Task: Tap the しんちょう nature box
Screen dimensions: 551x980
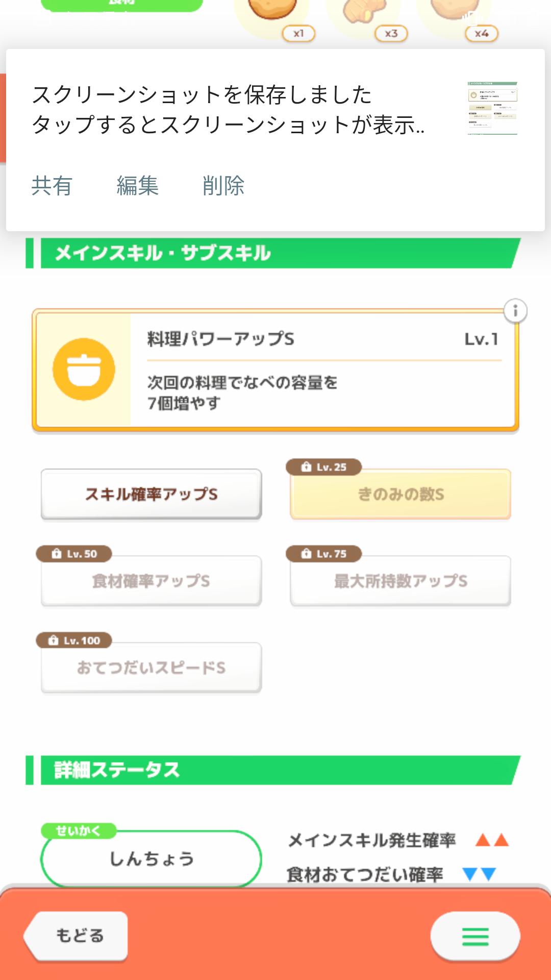Action: tap(152, 859)
